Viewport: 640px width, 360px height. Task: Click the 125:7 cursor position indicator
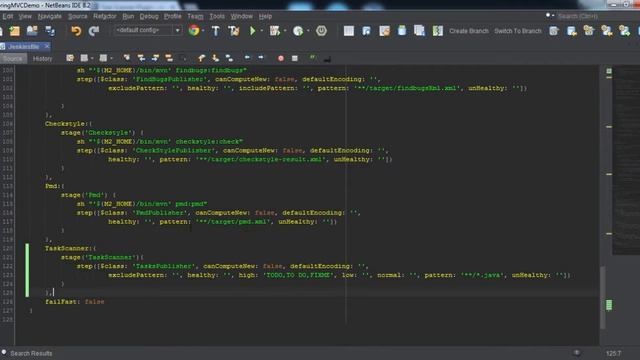coord(613,353)
